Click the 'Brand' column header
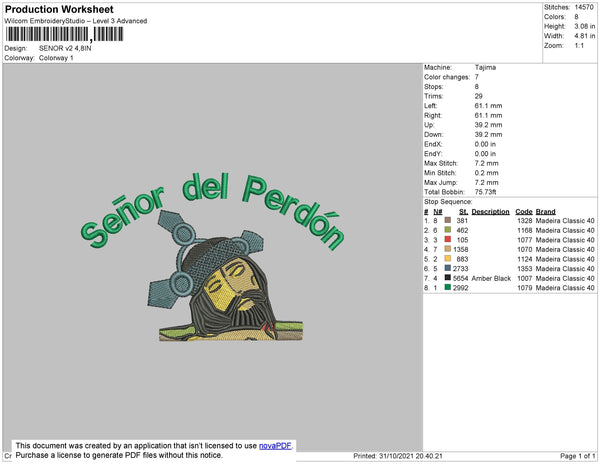 tap(545, 212)
